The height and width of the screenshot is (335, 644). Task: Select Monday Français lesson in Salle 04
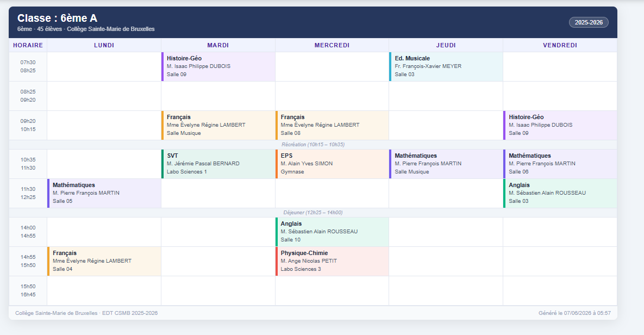pos(104,262)
